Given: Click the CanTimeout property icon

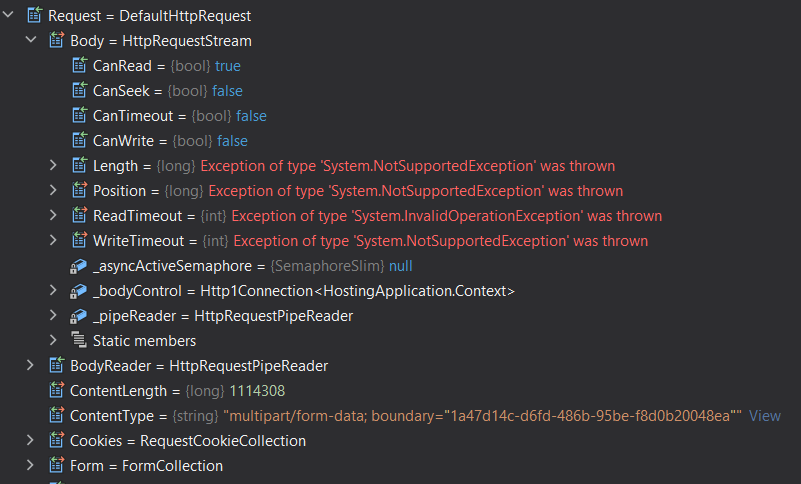Looking at the screenshot, I should tap(79, 115).
